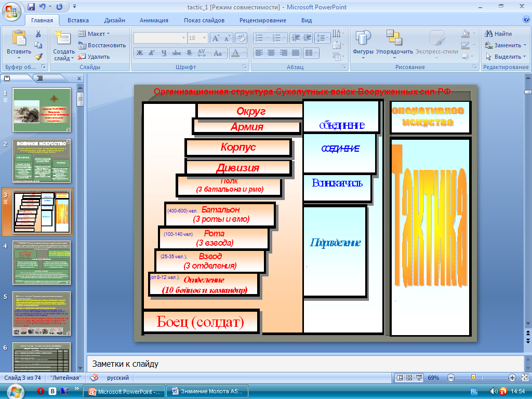Center text in Абзац group
Viewport: 532px width, 399px height.
[271, 52]
